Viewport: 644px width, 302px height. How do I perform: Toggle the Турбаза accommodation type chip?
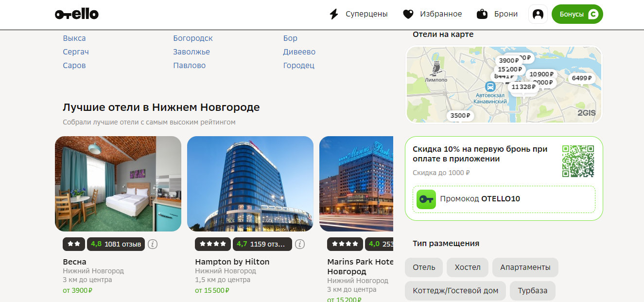coord(533,291)
